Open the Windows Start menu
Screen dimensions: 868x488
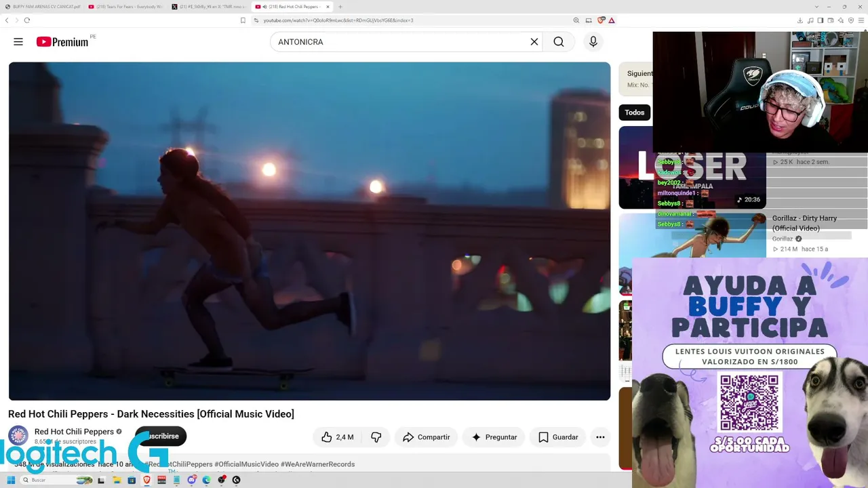[11, 480]
